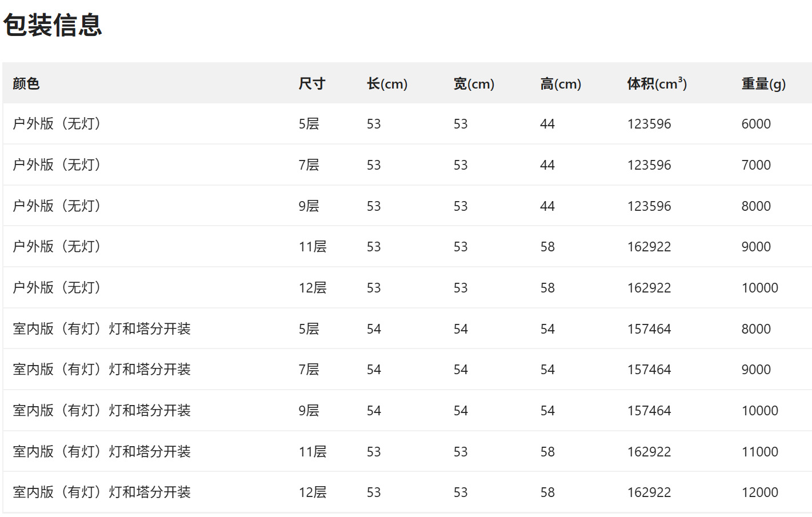This screenshot has height=517, width=812.
Task: Click volume 157464 in the 室内版 5层 row
Action: pos(649,329)
